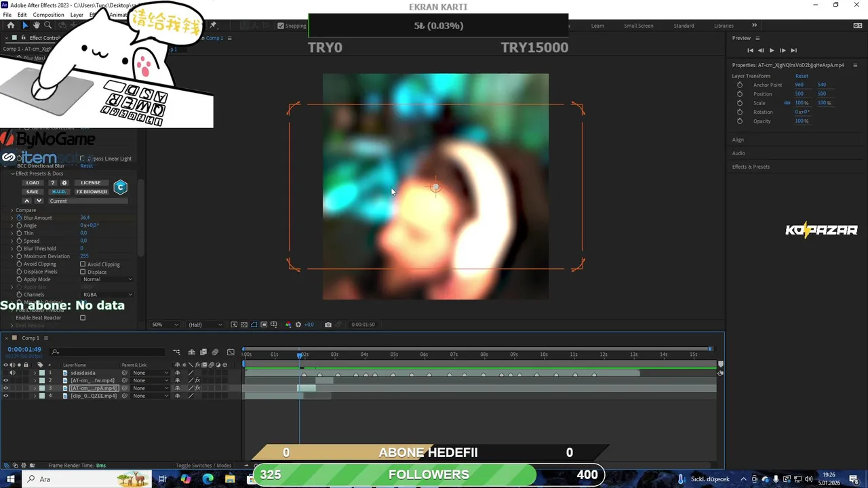Screen dimensions: 868x488
Task: Open Parent dropdown for layer sdasdasda
Action: tap(150, 373)
